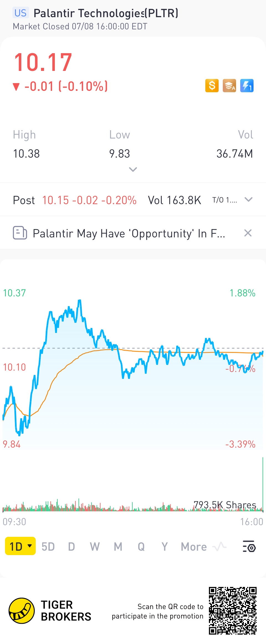The image size is (266, 644).
Task: Select the W weekly chart tab
Action: (x=95, y=546)
